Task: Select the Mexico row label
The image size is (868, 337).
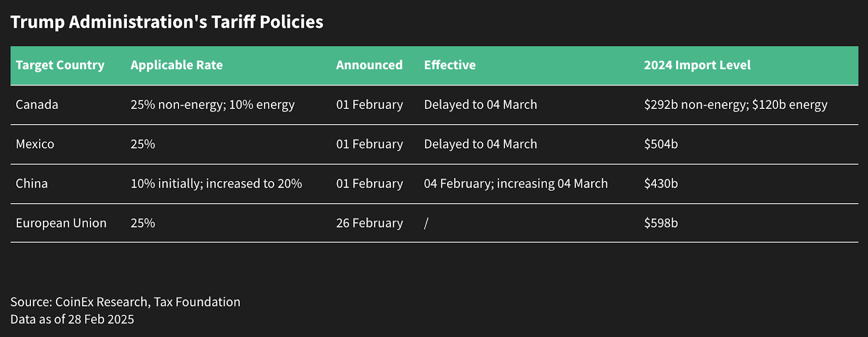Action: [x=35, y=144]
